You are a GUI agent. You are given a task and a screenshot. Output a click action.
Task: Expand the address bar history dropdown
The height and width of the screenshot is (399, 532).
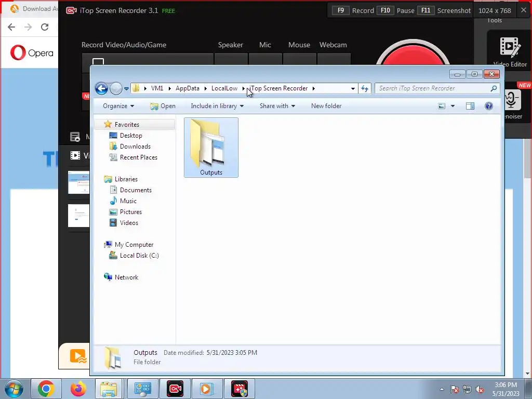tap(353, 88)
